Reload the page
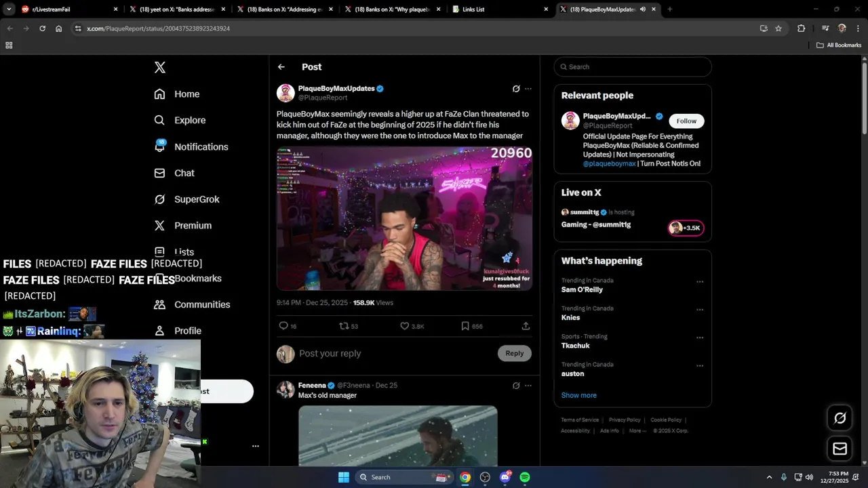The image size is (868, 488). (42, 28)
